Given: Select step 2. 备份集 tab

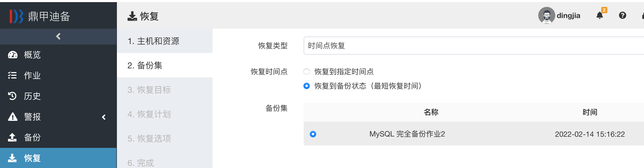Looking at the screenshot, I should [x=145, y=65].
